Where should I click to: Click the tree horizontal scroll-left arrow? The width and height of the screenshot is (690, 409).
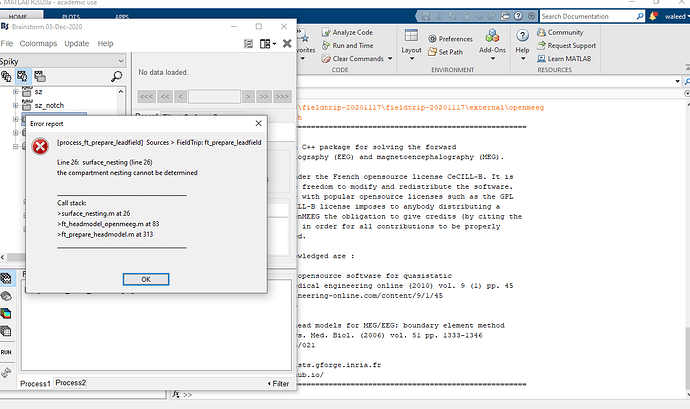pyautogui.click(x=3, y=257)
